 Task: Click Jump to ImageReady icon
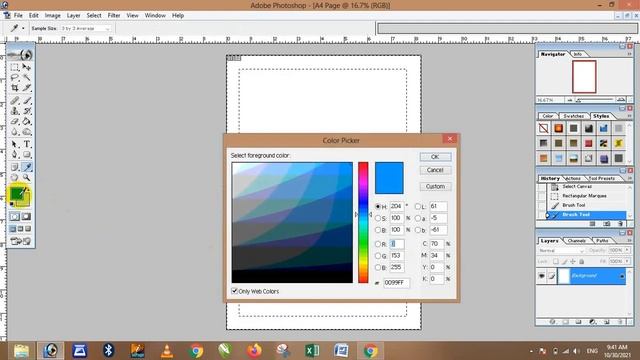pos(20,241)
